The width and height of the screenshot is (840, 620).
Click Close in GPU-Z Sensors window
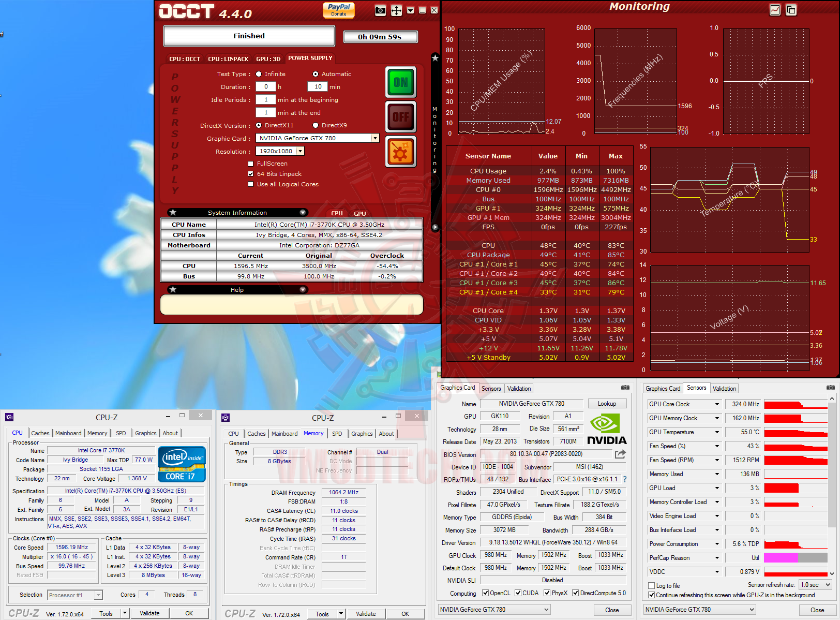pyautogui.click(x=817, y=610)
